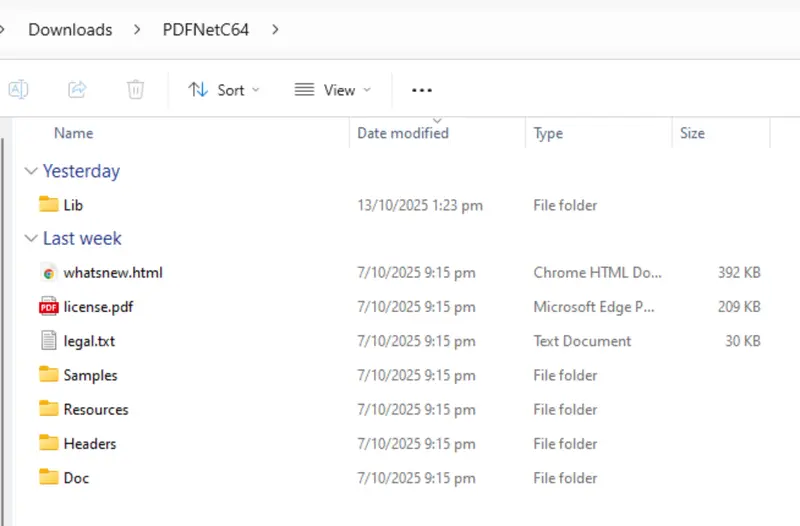
Task: Select PDFNetC64 breadcrumb segment
Action: click(206, 30)
